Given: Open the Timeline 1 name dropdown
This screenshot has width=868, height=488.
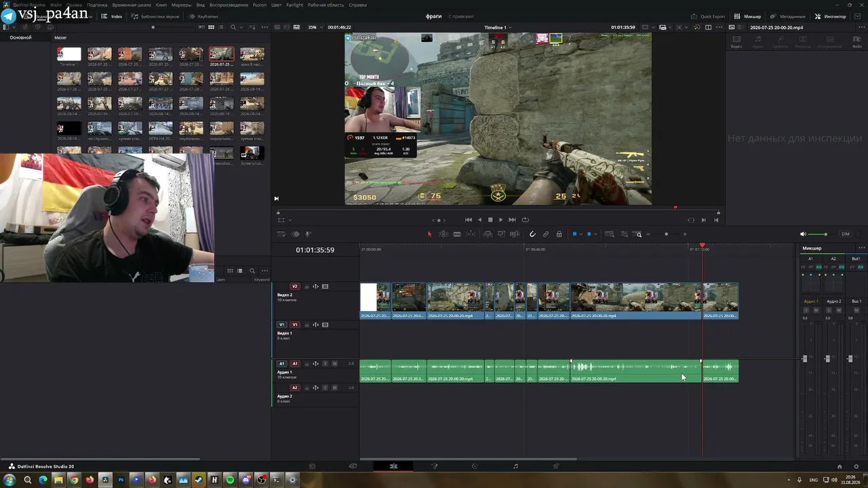Looking at the screenshot, I should click(498, 27).
